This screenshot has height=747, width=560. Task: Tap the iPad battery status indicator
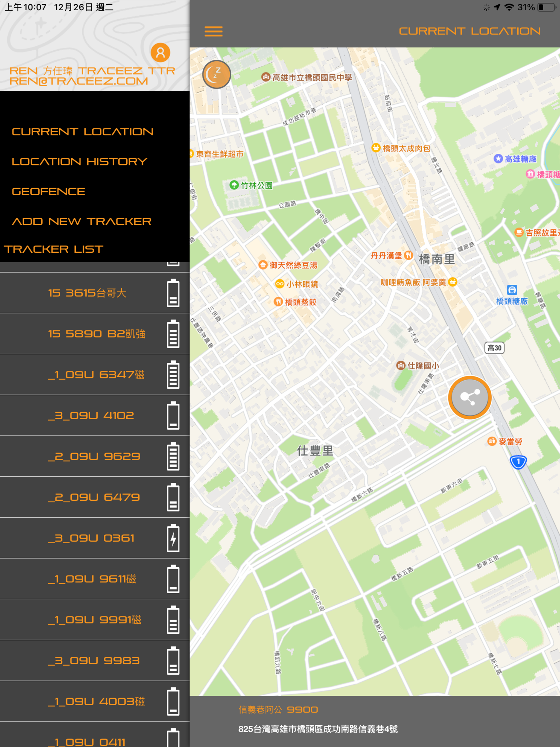(547, 7)
